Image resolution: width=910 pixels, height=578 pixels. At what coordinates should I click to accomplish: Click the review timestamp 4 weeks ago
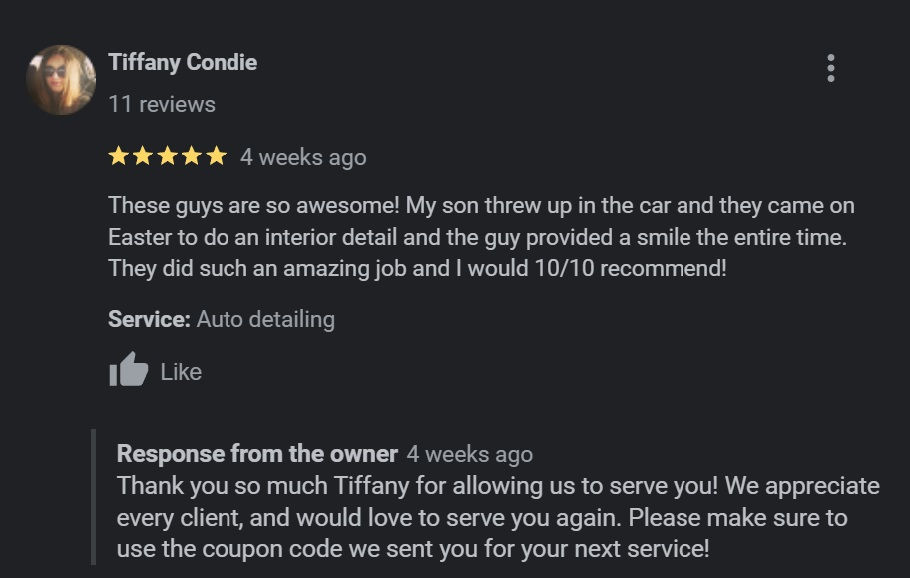(x=302, y=156)
